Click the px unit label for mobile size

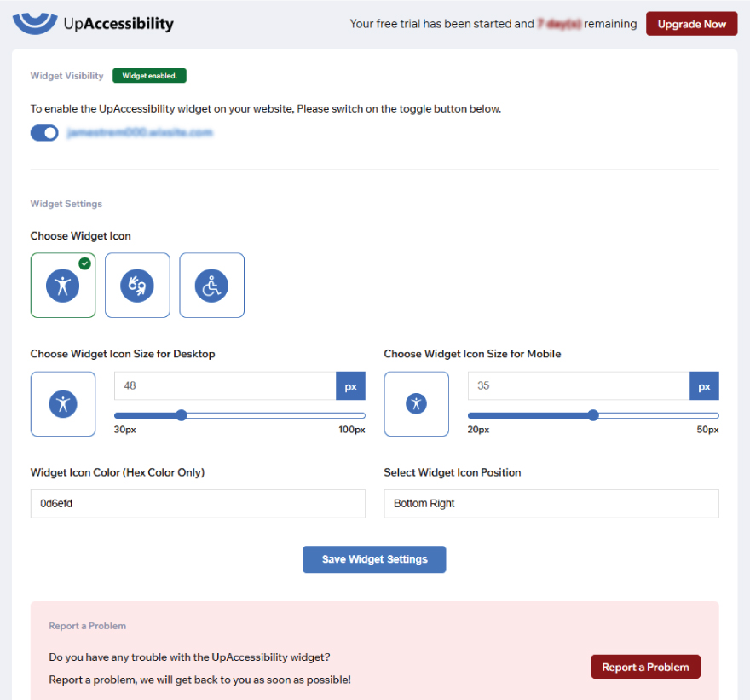coord(705,386)
